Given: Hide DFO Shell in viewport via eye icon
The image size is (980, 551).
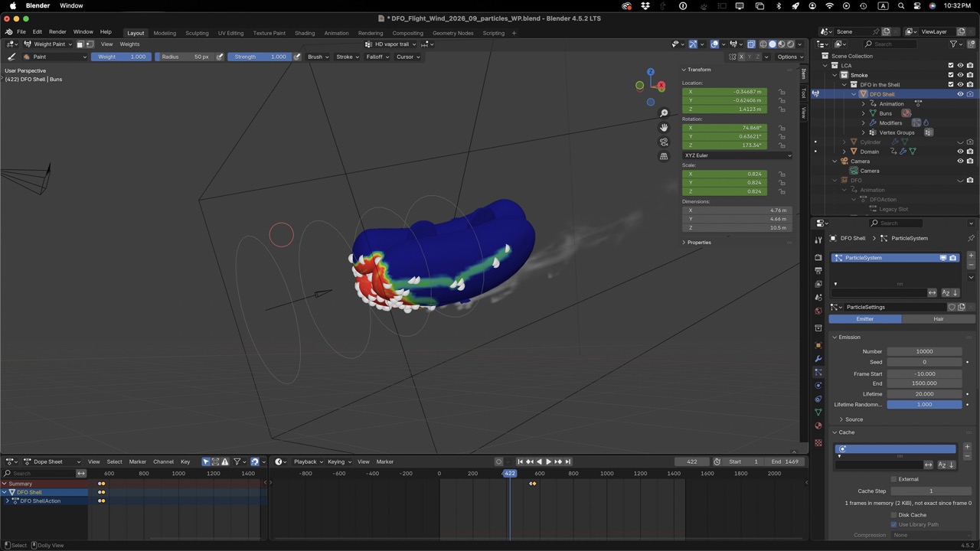Looking at the screenshot, I should [x=960, y=94].
